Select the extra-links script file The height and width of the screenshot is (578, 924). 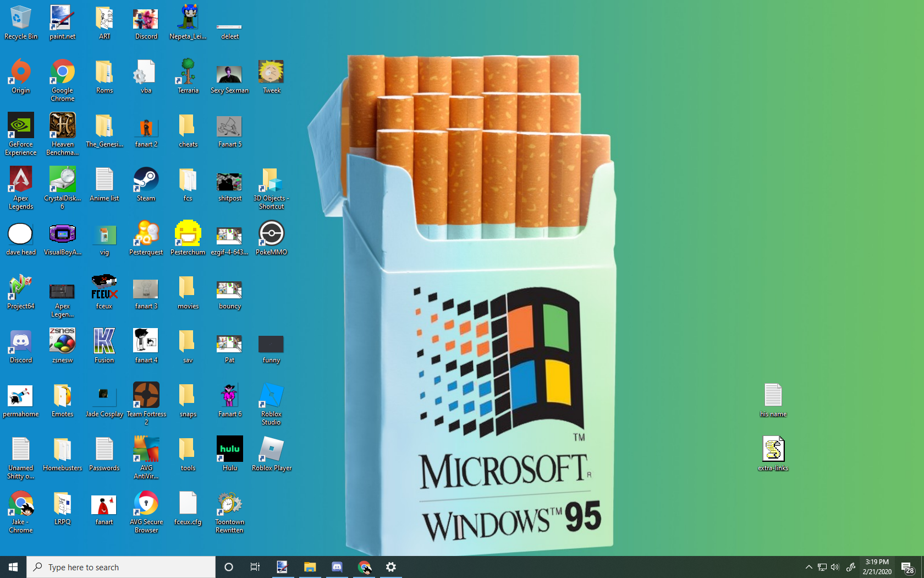773,454
